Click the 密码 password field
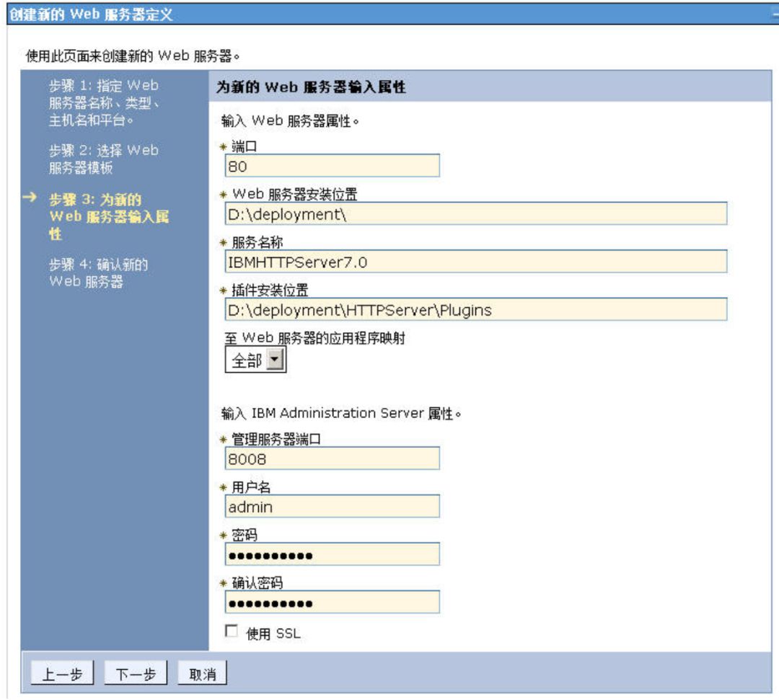This screenshot has width=779, height=700. [332, 554]
